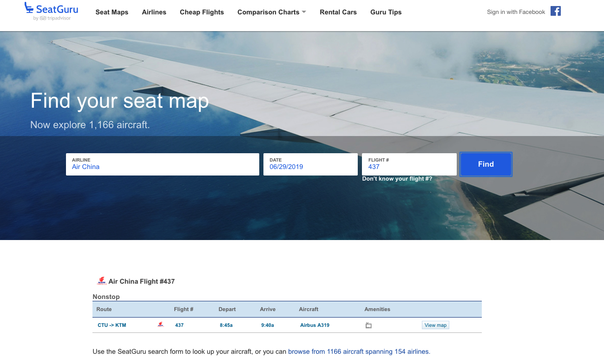Open browse from 1166 aircraft link
The width and height of the screenshot is (604, 364).
coord(359,351)
